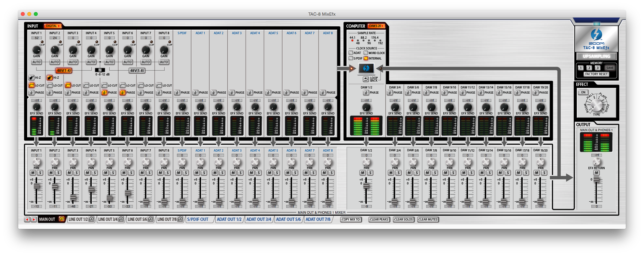Click the phase invert icon on DAW 3/4
Viewport: 644px width, 255px height.
pos(390,93)
